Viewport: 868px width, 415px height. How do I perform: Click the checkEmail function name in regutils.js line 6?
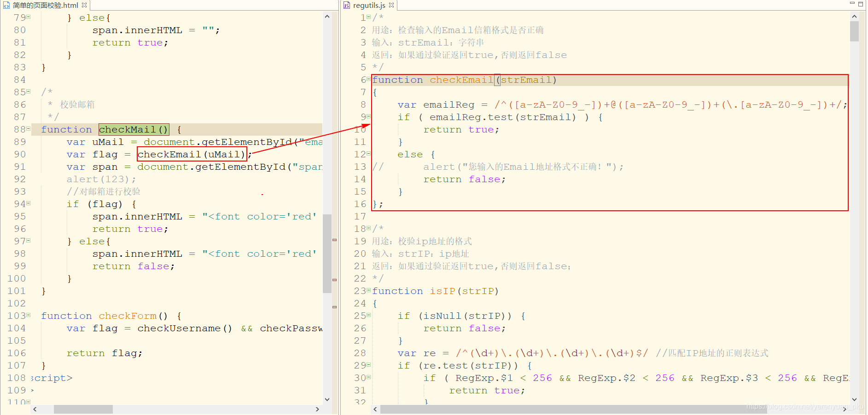(x=461, y=80)
